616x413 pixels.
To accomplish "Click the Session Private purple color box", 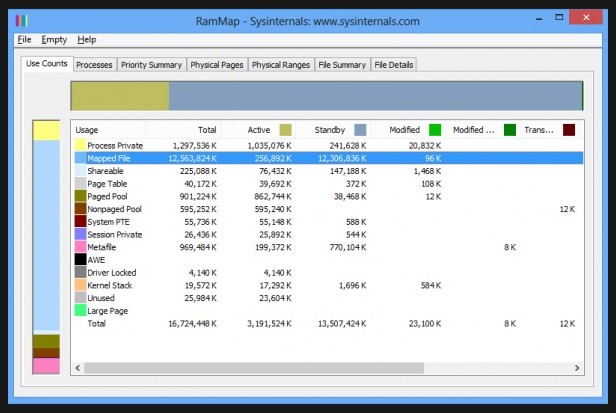I will [81, 234].
